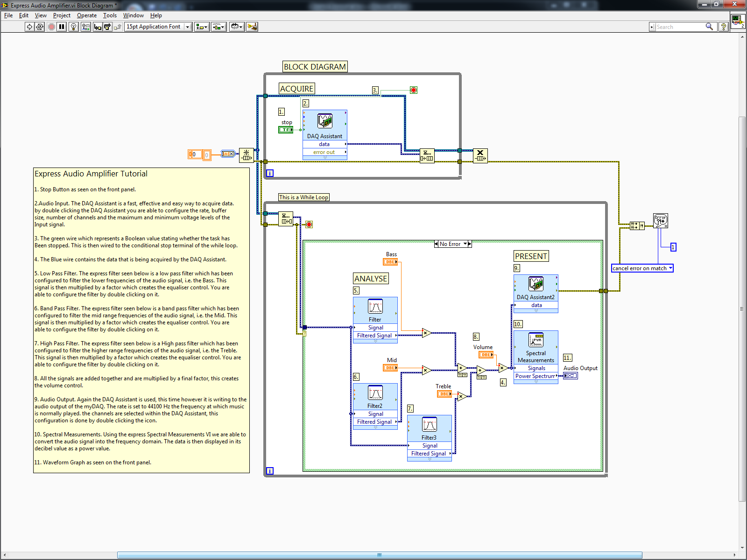This screenshot has width=747, height=560.
Task: Click Dequeue Element node in lower loop
Action: (x=286, y=219)
